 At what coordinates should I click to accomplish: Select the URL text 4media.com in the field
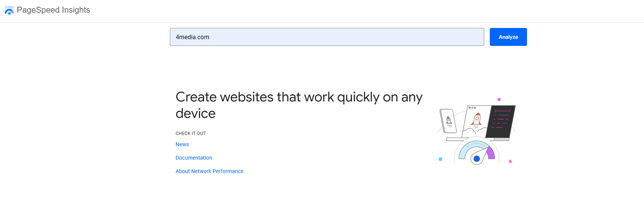192,37
